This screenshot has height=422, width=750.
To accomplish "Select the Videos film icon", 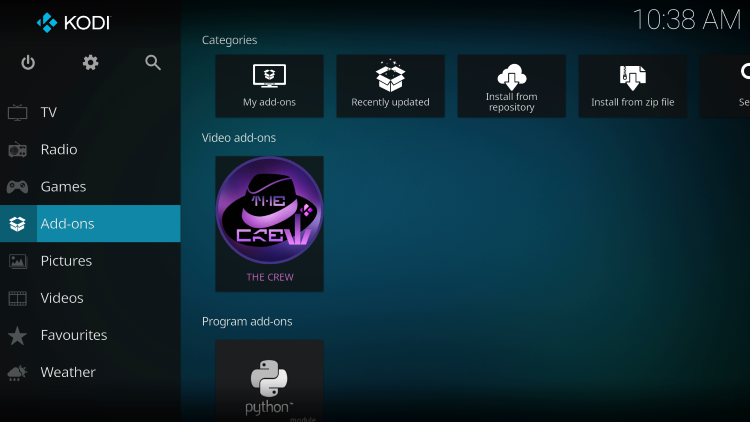I will (x=18, y=298).
